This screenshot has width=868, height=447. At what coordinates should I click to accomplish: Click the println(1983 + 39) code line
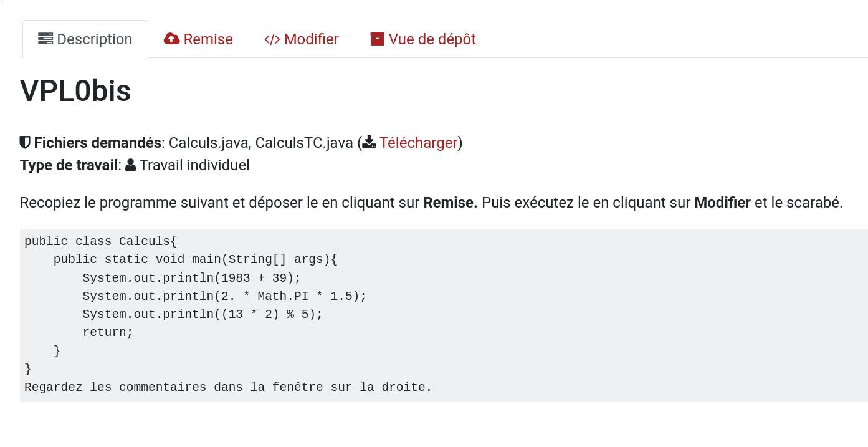[x=192, y=278]
